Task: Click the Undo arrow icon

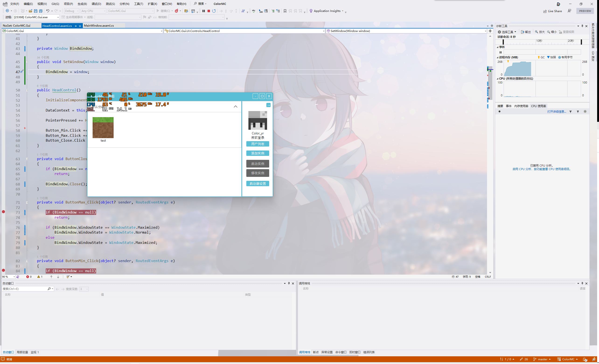Action: pos(48,11)
